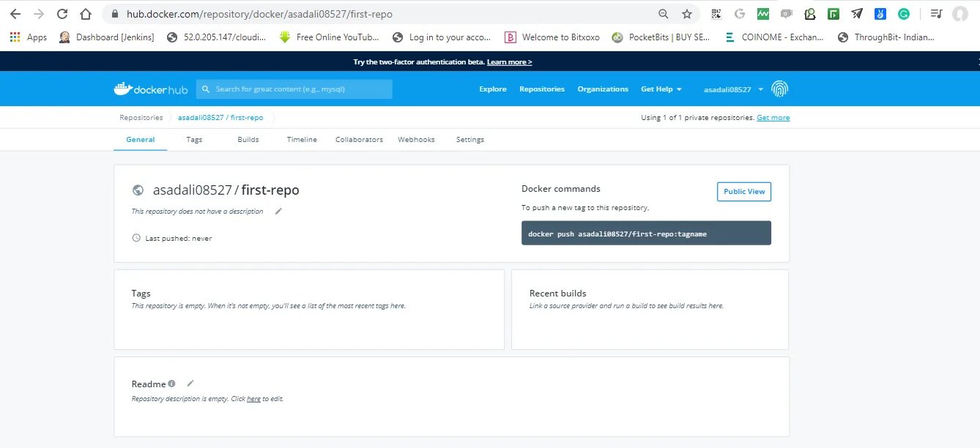Click the info icon beside Readme

171,384
